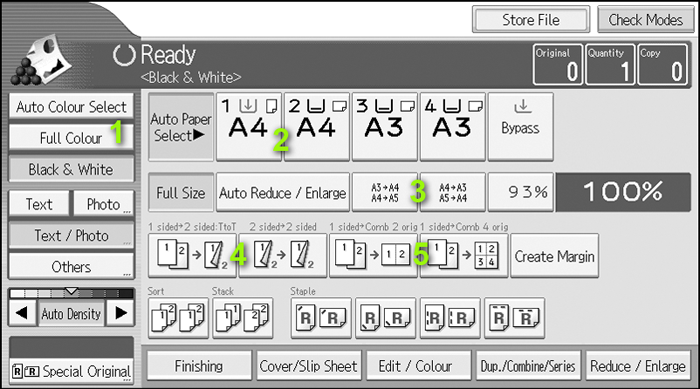The width and height of the screenshot is (700, 389).
Task: Open the Dup./Combine/Series tab
Action: [x=528, y=366]
